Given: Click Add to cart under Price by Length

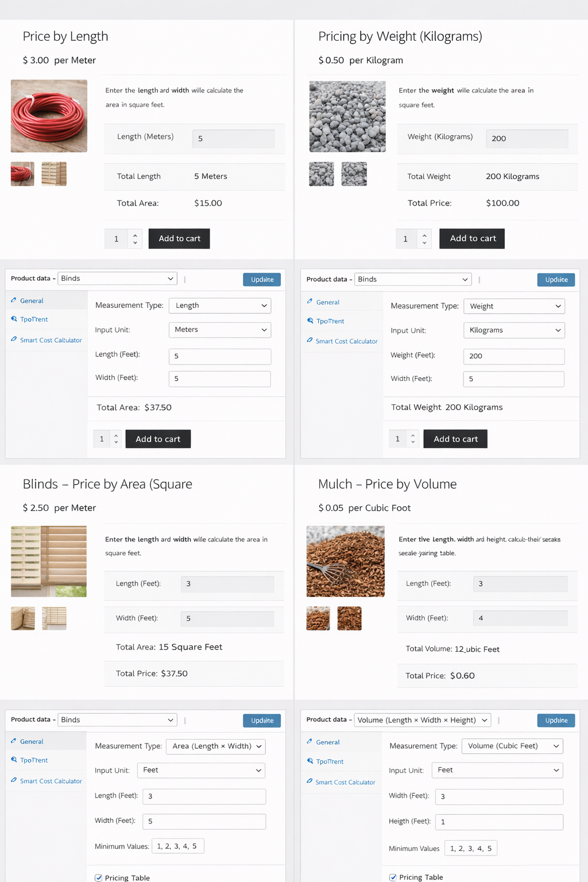Looking at the screenshot, I should [179, 238].
